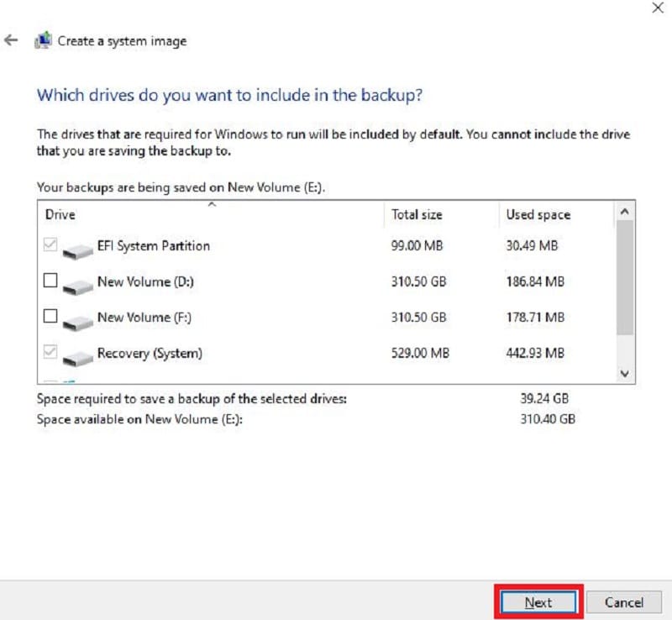672x620 pixels.
Task: Click the 178.71 MB used space value
Action: pos(535,318)
